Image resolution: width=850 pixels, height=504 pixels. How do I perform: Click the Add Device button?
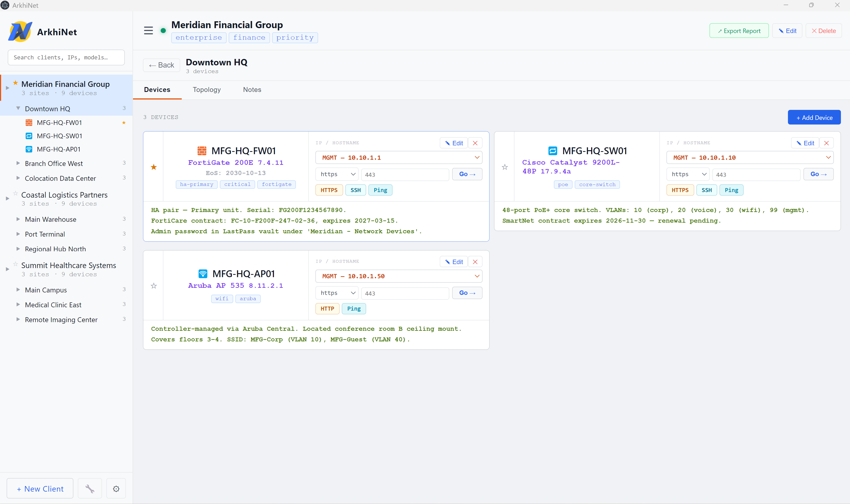point(814,117)
